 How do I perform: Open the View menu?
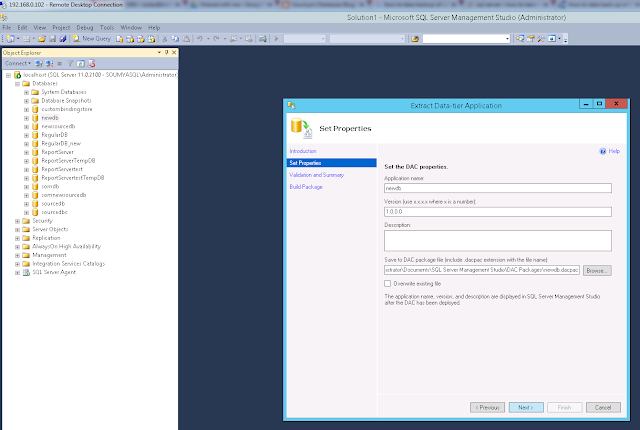pyautogui.click(x=40, y=27)
